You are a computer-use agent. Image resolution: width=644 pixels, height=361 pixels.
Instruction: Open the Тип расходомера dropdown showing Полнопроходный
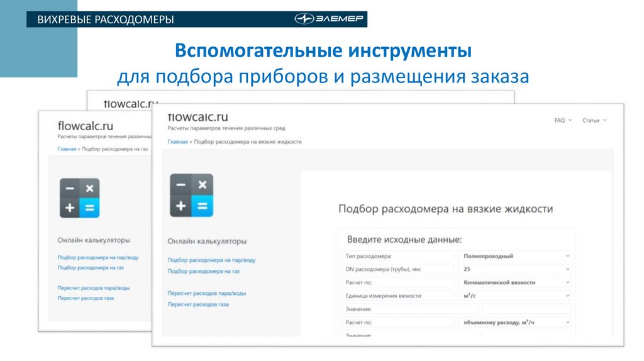[515, 256]
